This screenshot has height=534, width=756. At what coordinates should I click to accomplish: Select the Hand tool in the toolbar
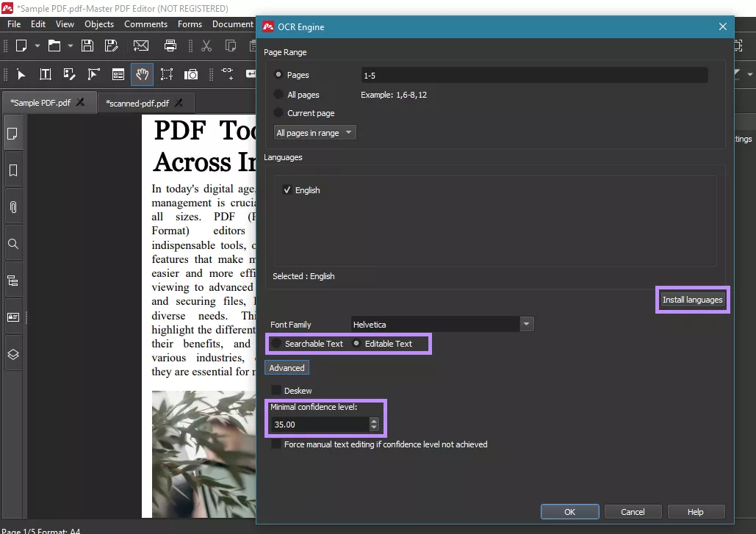click(x=142, y=74)
